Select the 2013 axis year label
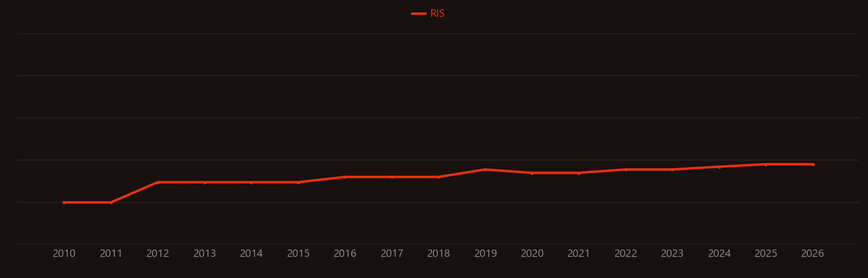 (x=205, y=254)
